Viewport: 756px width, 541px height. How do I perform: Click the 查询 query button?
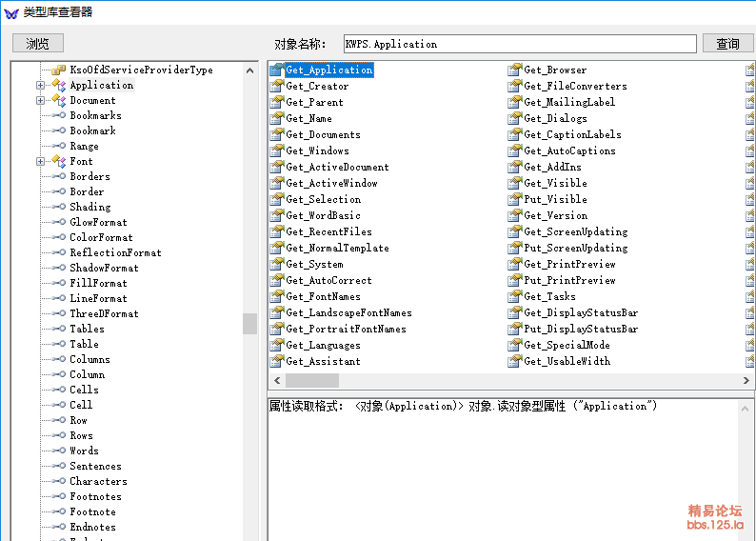727,44
